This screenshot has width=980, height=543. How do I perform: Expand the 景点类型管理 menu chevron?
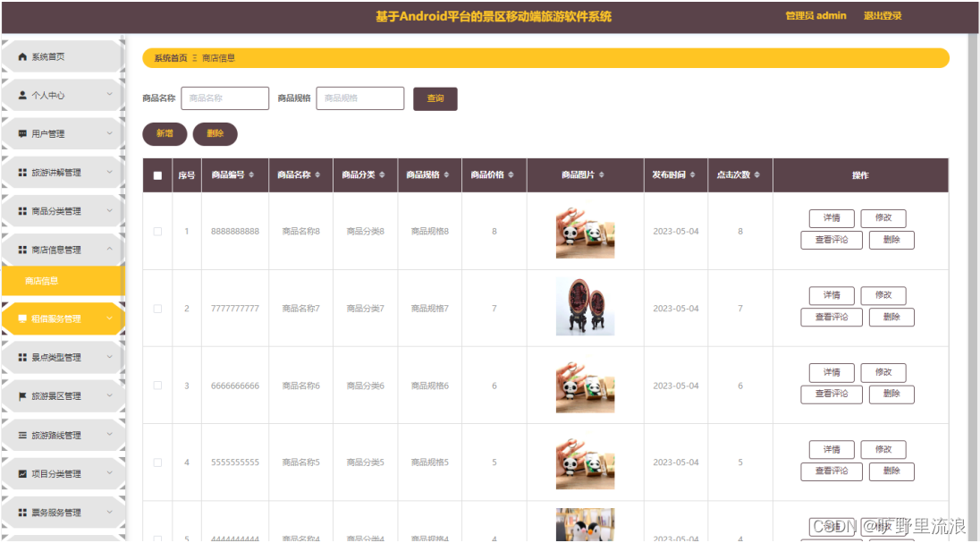(109, 357)
